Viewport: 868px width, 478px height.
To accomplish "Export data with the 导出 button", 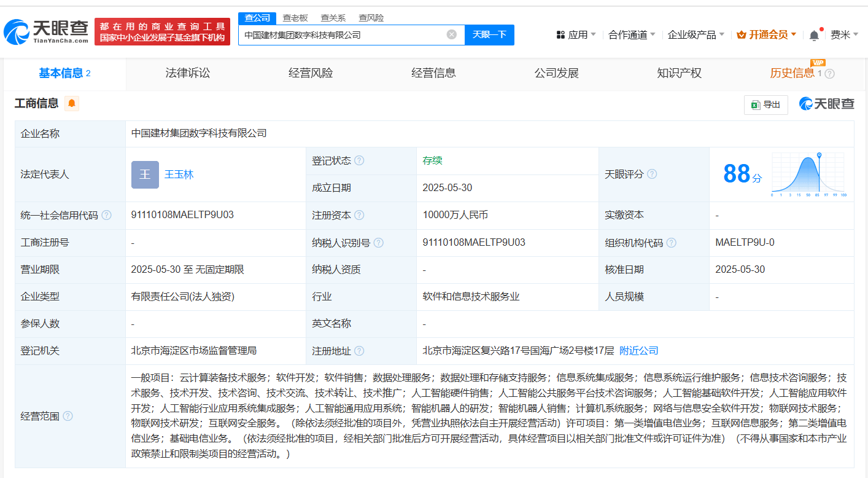I will click(765, 104).
